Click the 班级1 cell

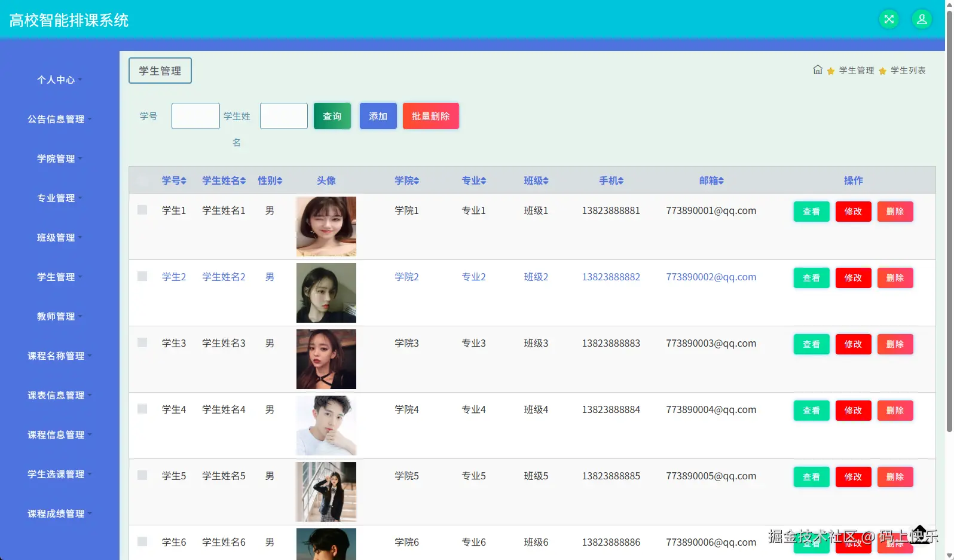(x=536, y=210)
